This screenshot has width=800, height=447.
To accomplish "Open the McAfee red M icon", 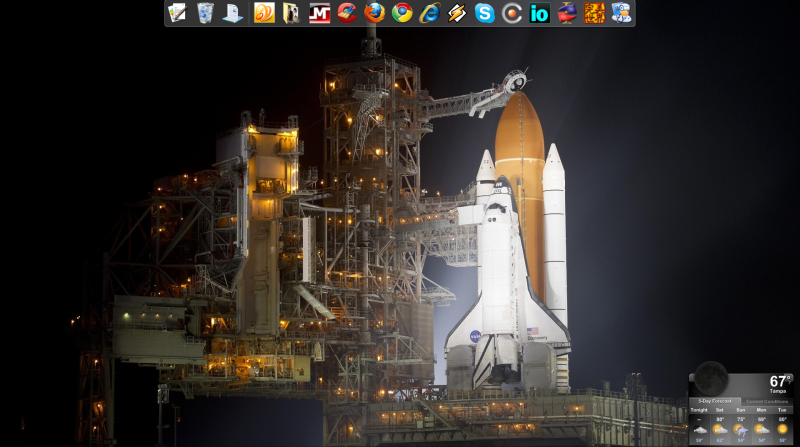I will coord(320,13).
